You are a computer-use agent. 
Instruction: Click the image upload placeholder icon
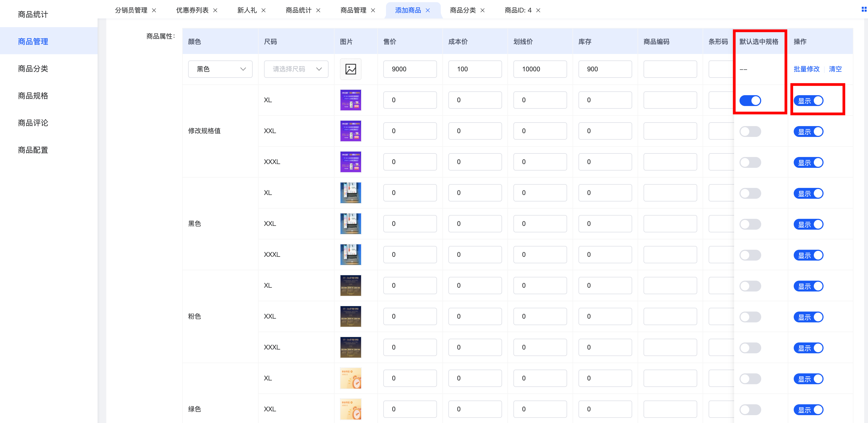pos(351,69)
